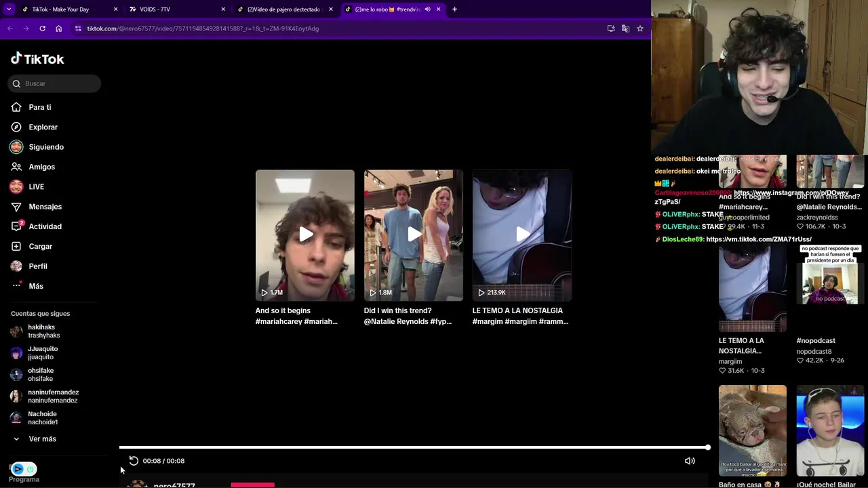Open the '¡Qué noche! Bailar' video thumbnail
Screen dimensions: 868x488
coord(830,431)
